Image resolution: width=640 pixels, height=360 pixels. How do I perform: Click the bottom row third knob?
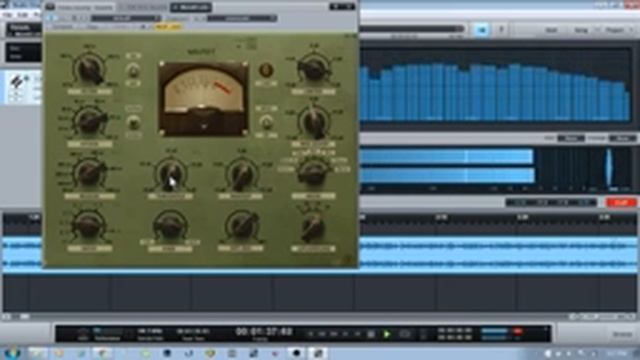(x=241, y=225)
